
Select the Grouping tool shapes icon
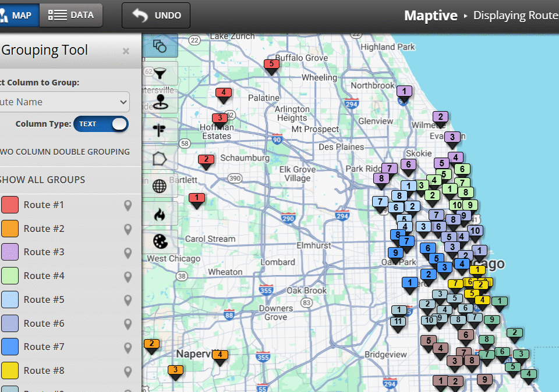pos(160,45)
